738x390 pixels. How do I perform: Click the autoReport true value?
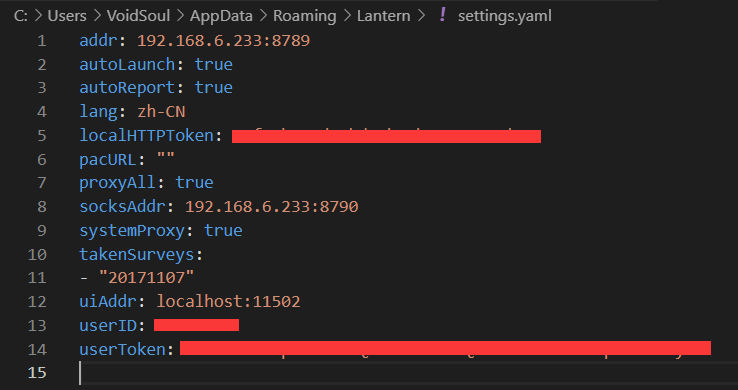point(214,88)
